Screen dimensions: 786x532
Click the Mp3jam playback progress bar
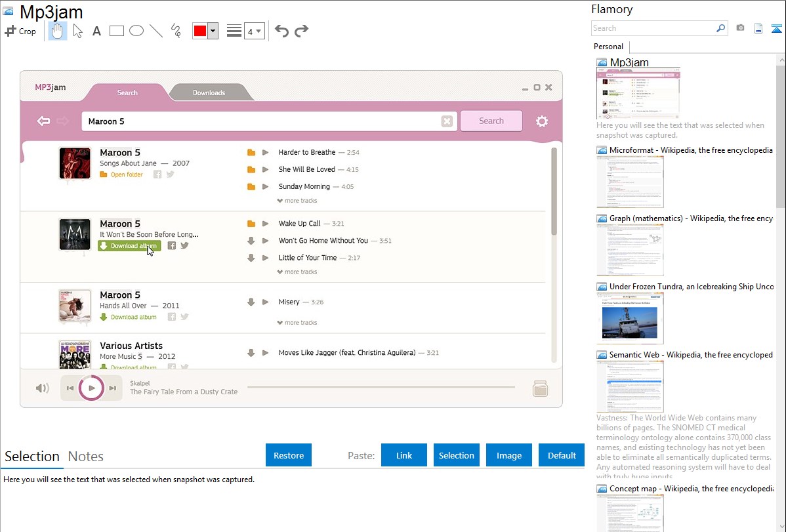pyautogui.click(x=381, y=387)
